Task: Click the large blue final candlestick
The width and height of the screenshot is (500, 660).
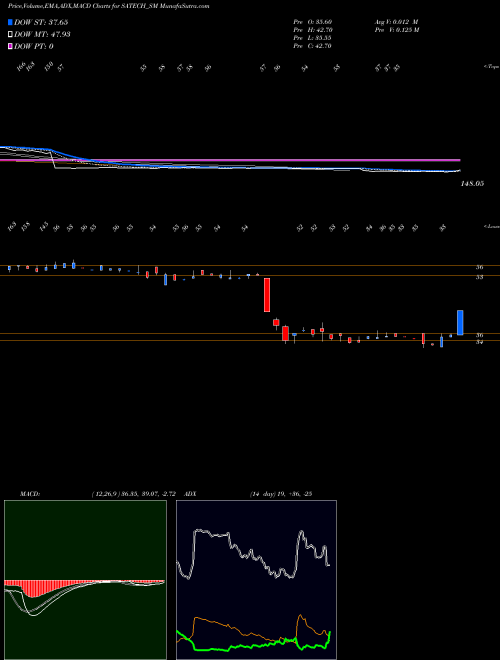Action: (x=460, y=322)
